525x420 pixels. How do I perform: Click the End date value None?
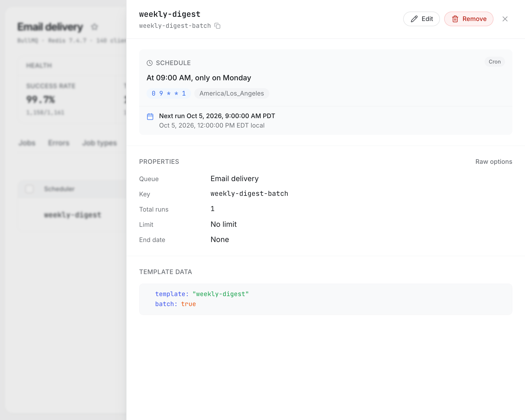tap(220, 239)
